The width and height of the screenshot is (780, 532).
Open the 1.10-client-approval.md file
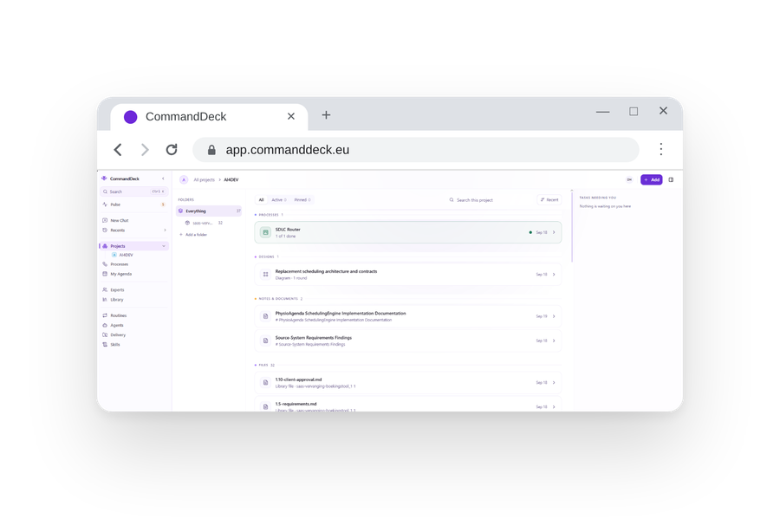click(408, 382)
